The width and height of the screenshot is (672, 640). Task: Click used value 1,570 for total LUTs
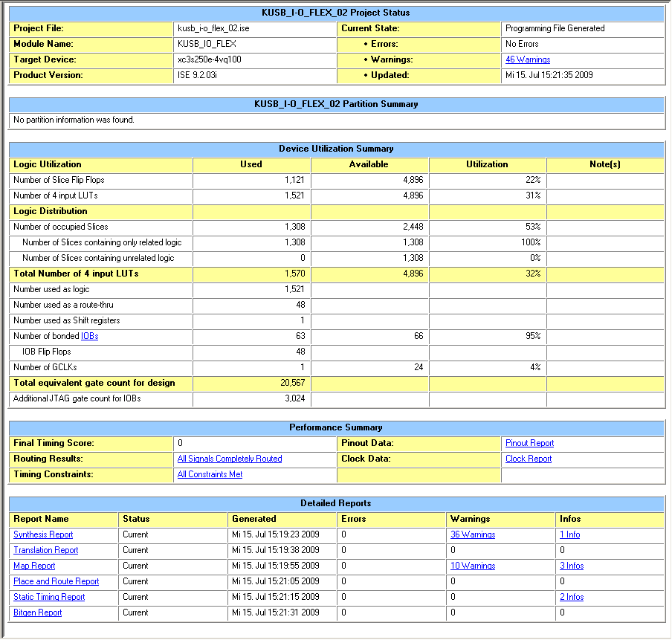click(295, 274)
